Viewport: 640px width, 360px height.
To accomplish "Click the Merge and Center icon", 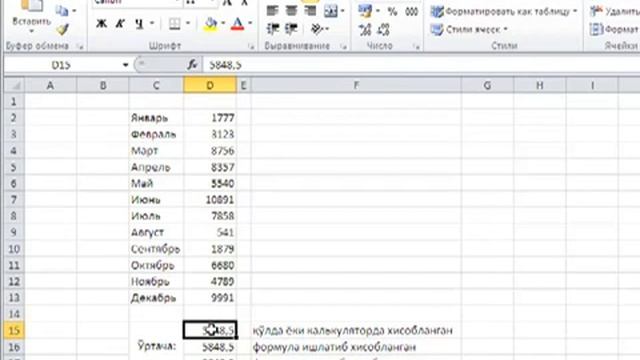I will tap(330, 11).
